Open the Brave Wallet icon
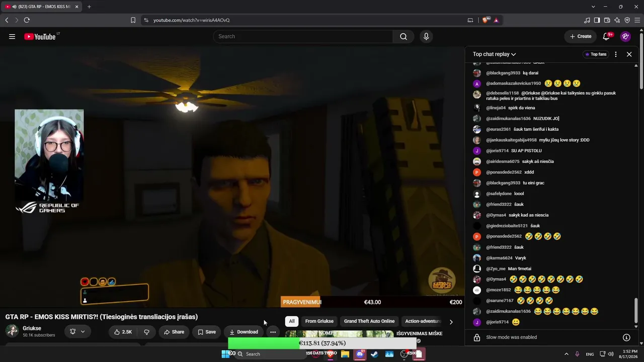 pos(607,20)
